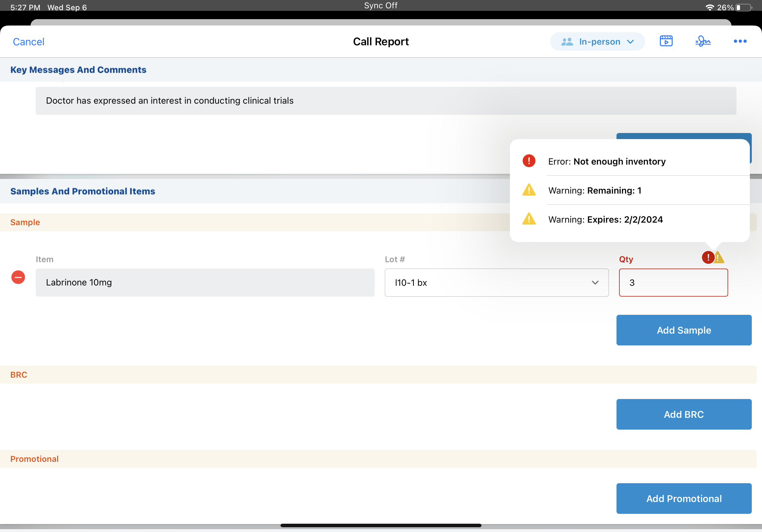Tap the red icon beside the inventory error

pos(529,161)
